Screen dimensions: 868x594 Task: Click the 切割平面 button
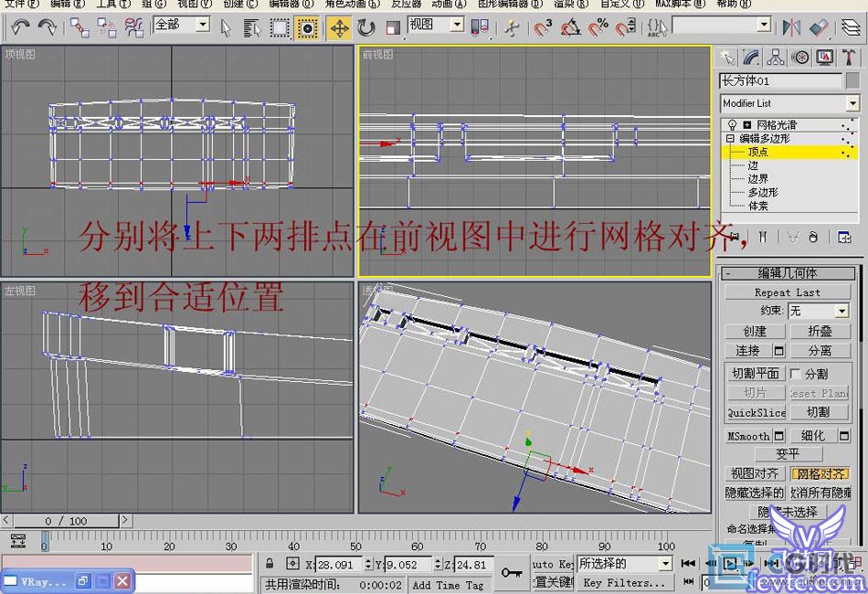tap(755, 374)
